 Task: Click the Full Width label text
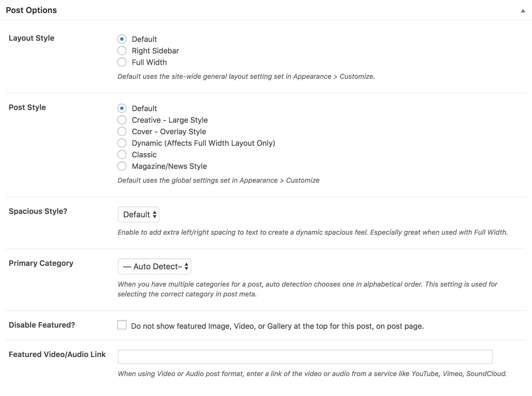click(x=149, y=62)
